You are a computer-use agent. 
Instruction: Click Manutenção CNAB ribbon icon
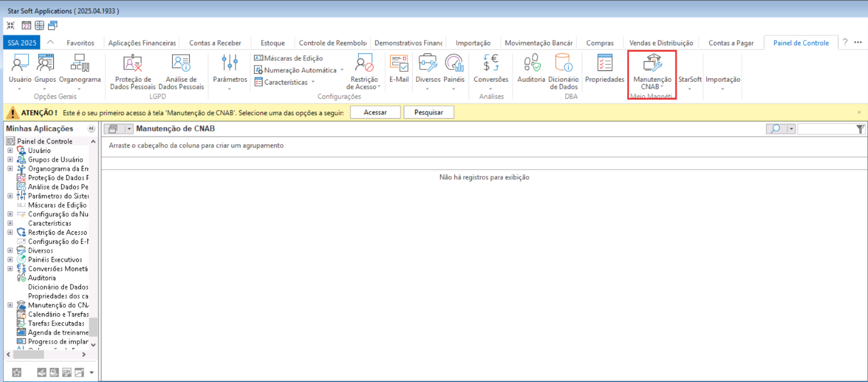click(653, 63)
